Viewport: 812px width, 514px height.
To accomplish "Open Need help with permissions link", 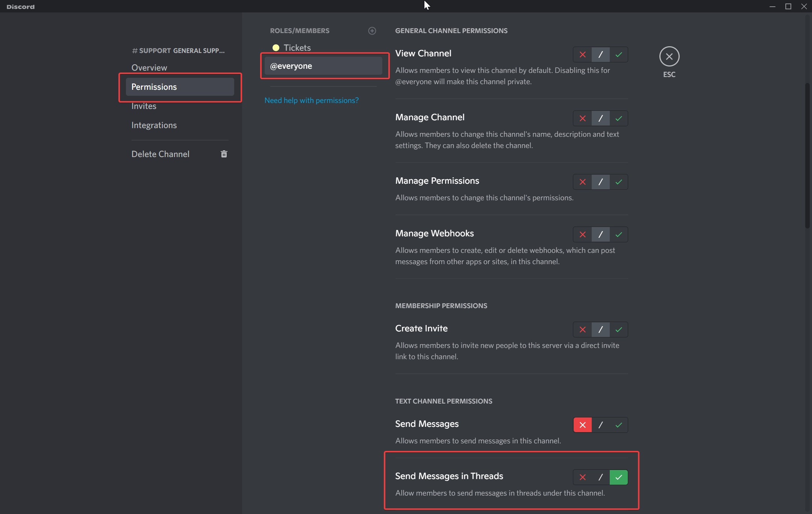I will click(x=311, y=100).
